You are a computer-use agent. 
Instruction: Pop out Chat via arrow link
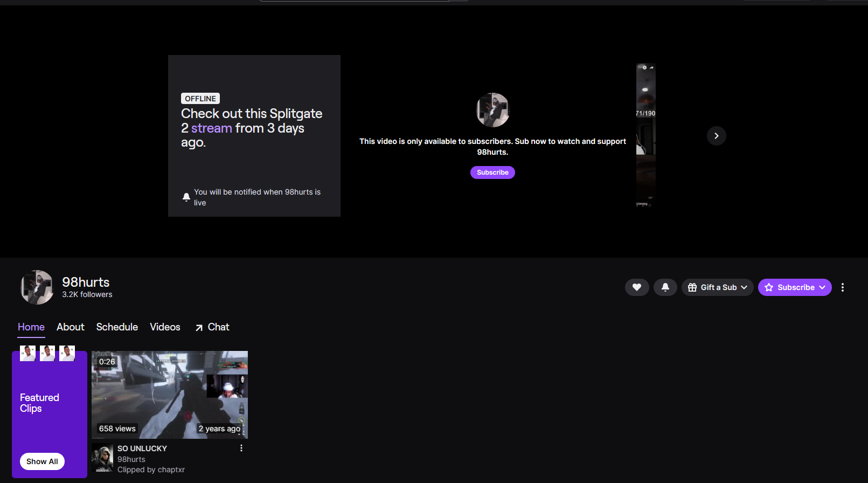tap(212, 327)
